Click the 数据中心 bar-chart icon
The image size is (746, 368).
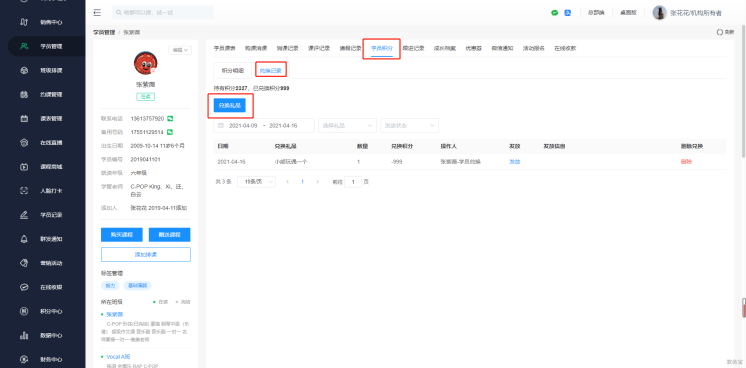(24, 335)
